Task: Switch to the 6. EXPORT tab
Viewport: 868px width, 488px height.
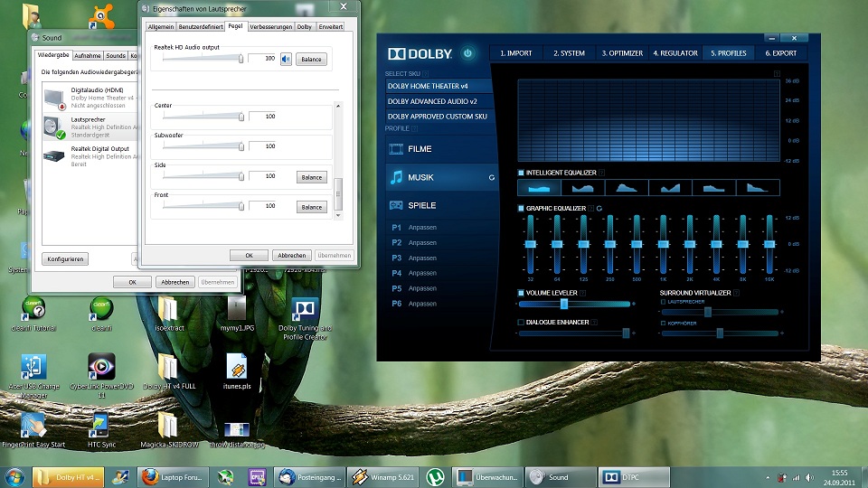Action: pyautogui.click(x=781, y=53)
